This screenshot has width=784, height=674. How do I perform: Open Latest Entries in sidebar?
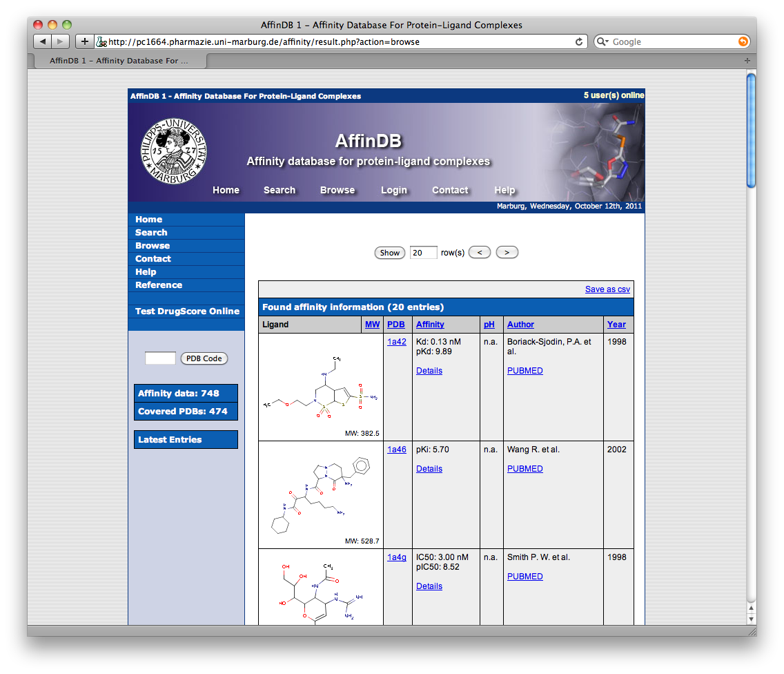[186, 440]
